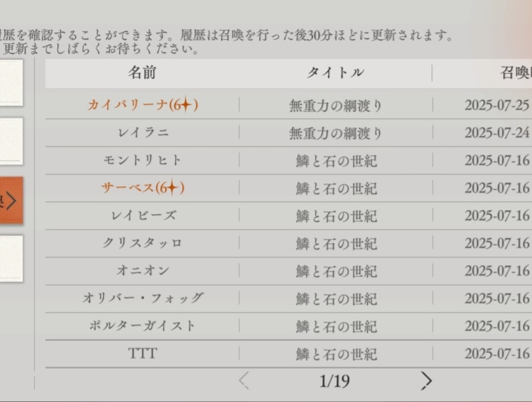
Task: Click the 1/19 page indicator
Action: 334,381
